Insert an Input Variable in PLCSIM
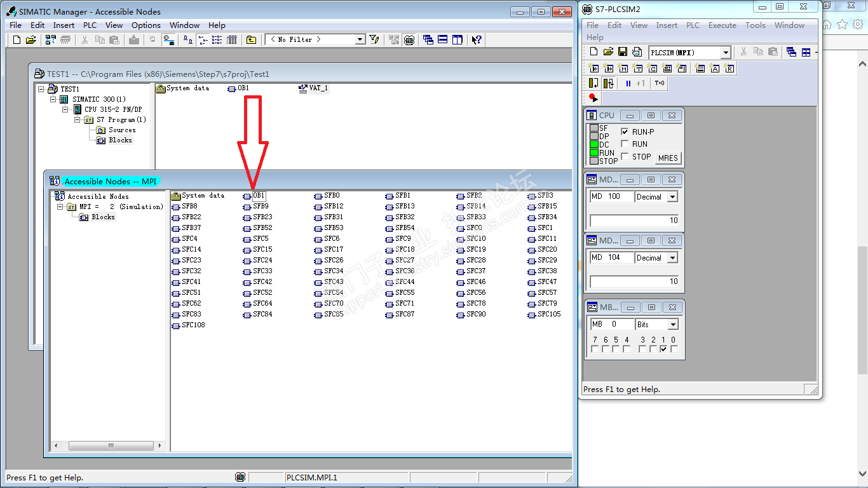Screen dimensions: 868x488 pyautogui.click(x=594, y=68)
